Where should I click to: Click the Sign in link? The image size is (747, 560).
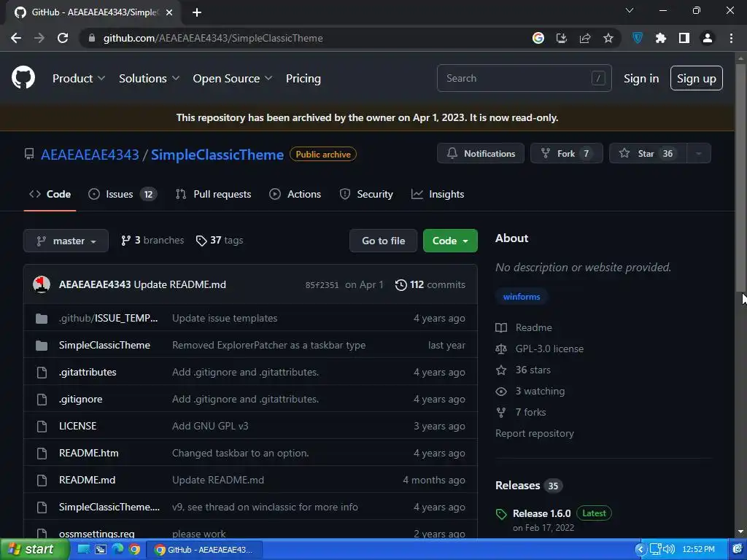[641, 79]
